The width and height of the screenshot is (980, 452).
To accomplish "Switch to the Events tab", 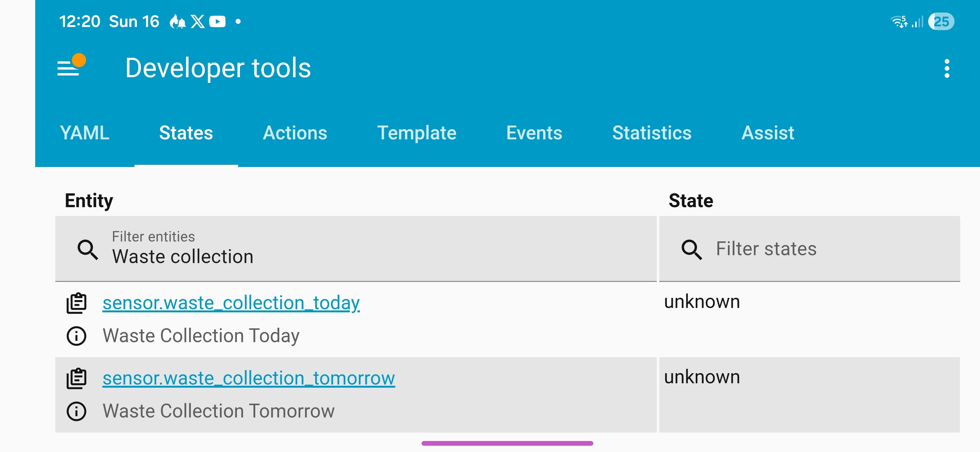I will pyautogui.click(x=534, y=133).
